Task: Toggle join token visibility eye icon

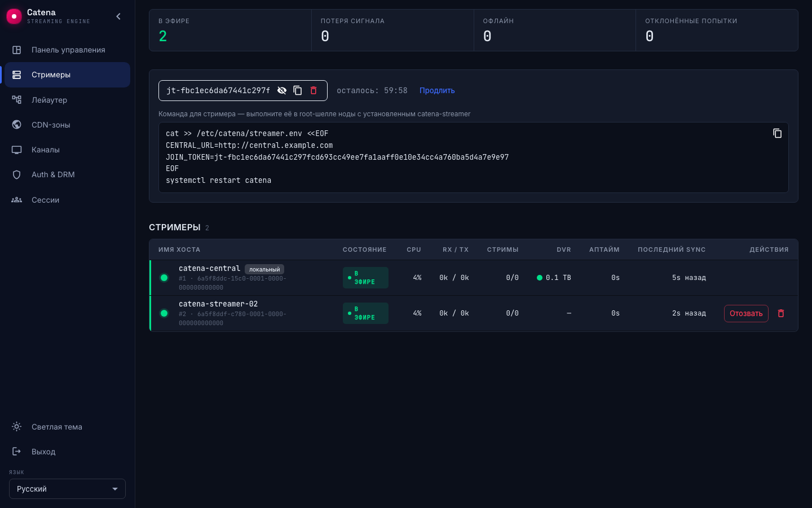Action: click(x=282, y=90)
